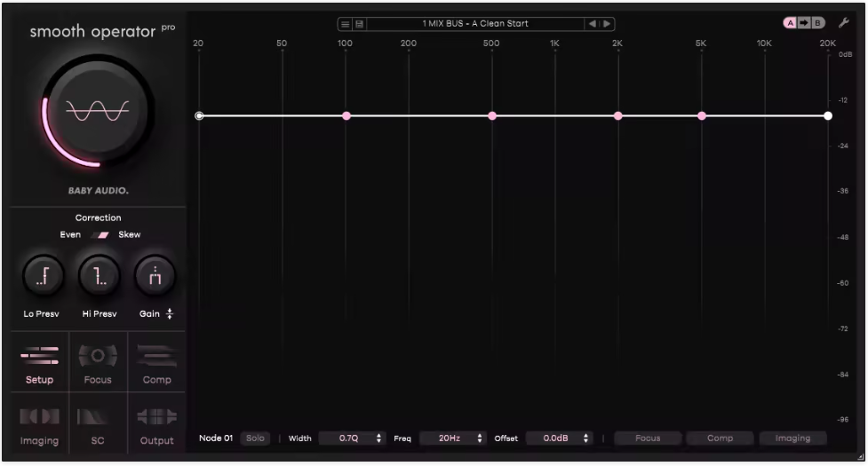Open settings with the wrench icon
868x466 pixels.
point(844,23)
